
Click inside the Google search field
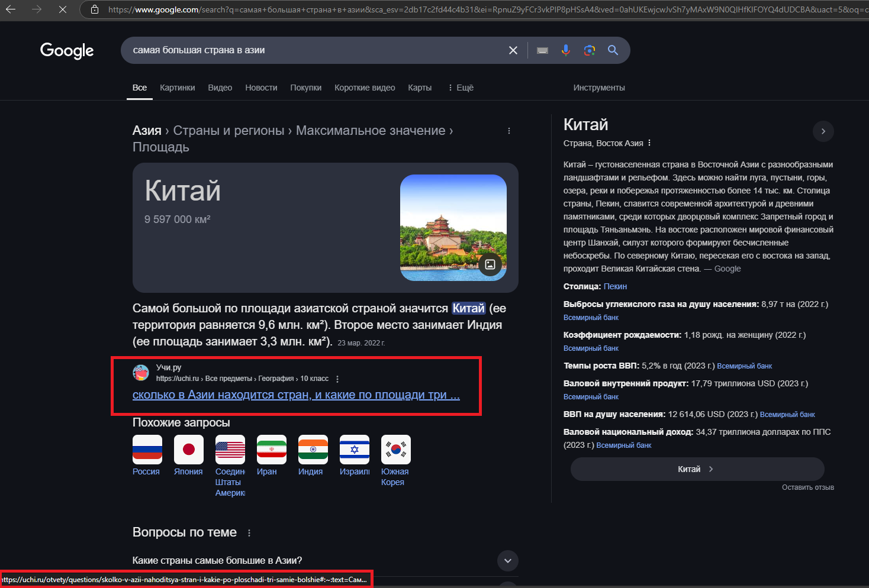(x=314, y=50)
